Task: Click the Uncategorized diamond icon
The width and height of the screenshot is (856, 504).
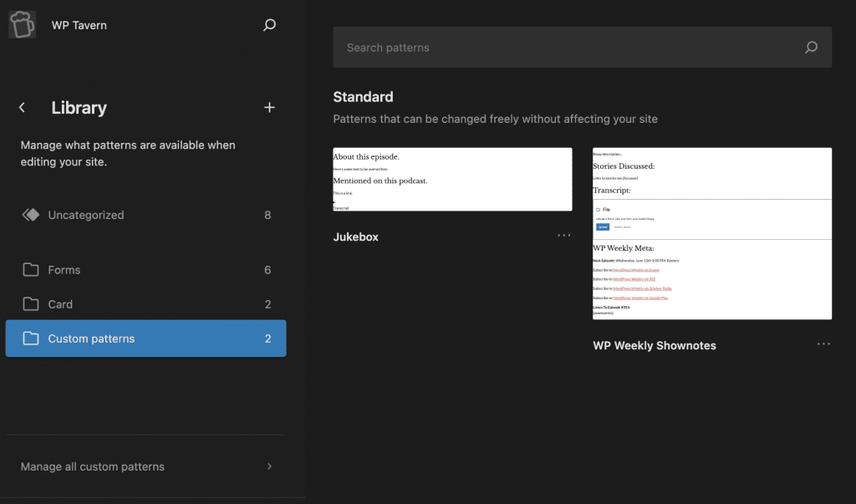Action: point(31,215)
